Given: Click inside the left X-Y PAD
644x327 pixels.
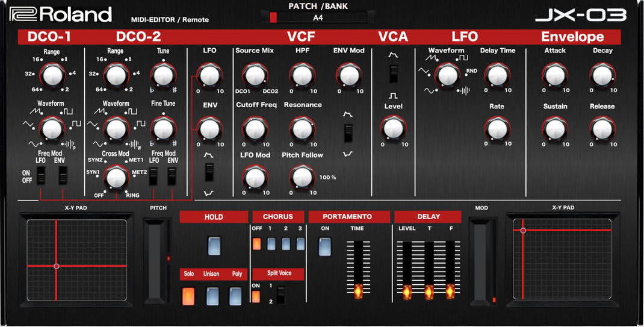Looking at the screenshot, I should click(77, 260).
